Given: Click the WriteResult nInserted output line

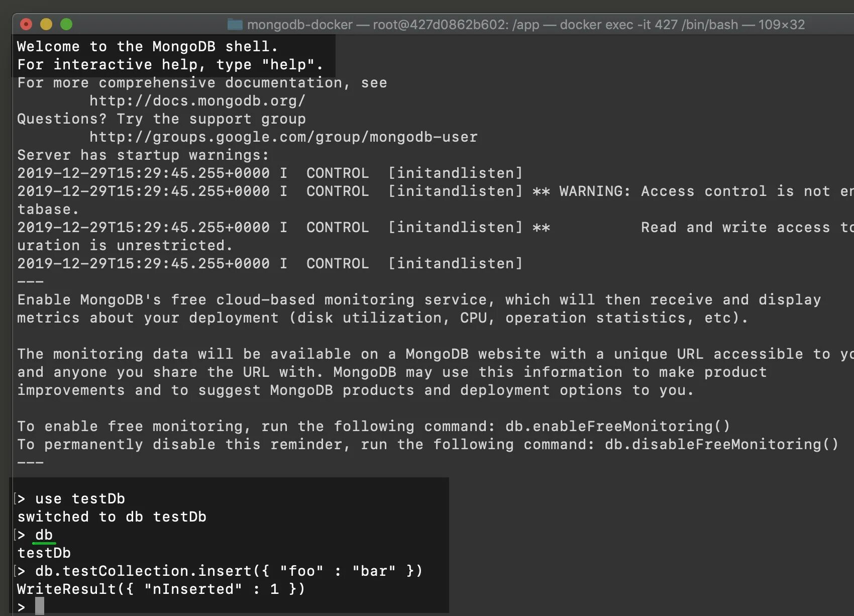Looking at the screenshot, I should point(161,589).
